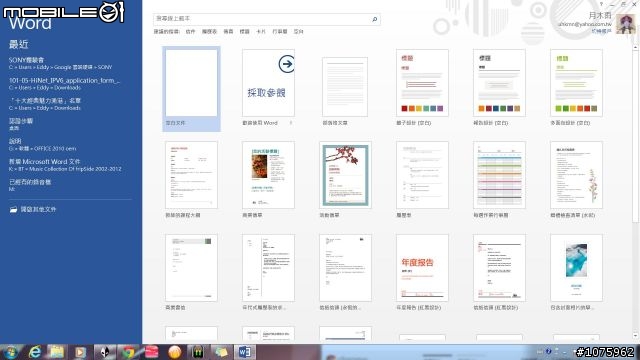Select the 卡片 suggested search
640x360 pixels.
pos(261,31)
